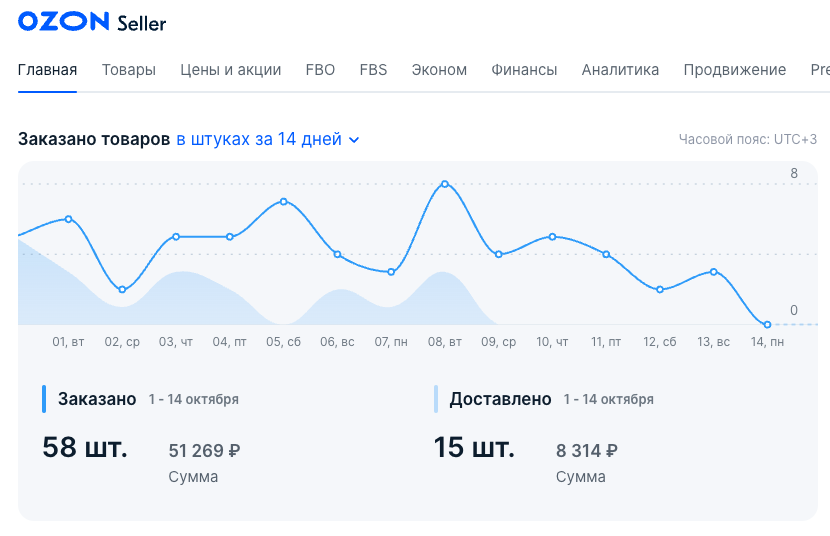Click the '08, вт' axis label

coord(445,342)
